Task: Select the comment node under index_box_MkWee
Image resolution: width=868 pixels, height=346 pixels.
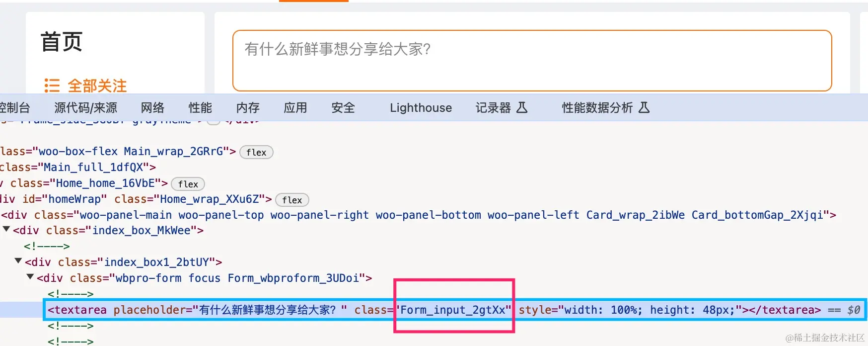Action: 47,246
